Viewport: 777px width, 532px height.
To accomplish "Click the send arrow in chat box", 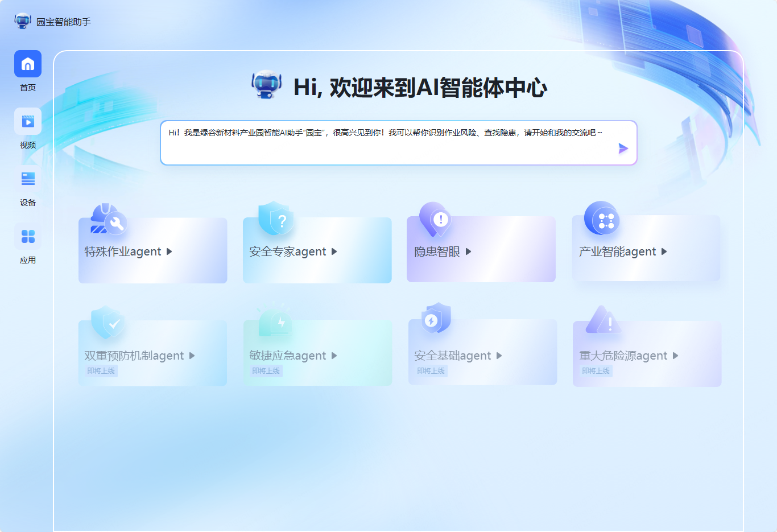I will coord(623,149).
